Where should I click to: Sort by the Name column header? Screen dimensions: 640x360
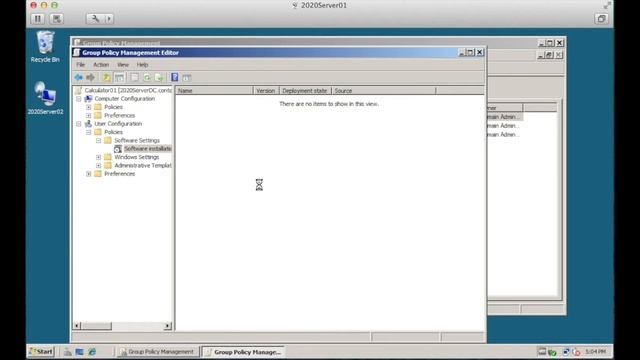tap(214, 91)
